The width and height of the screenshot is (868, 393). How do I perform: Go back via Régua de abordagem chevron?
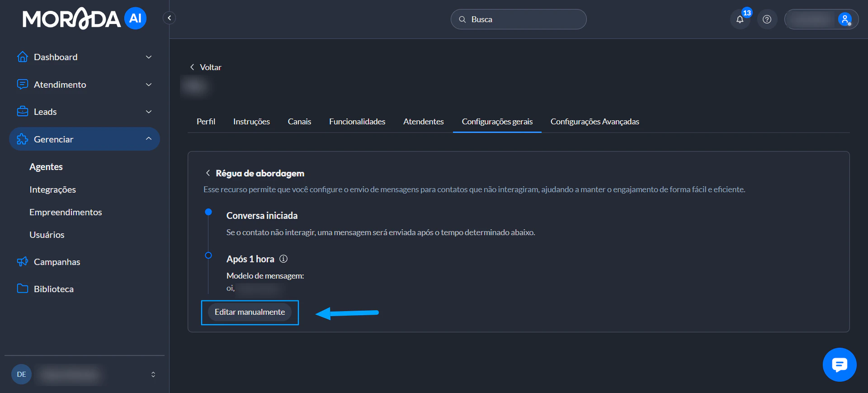(208, 173)
